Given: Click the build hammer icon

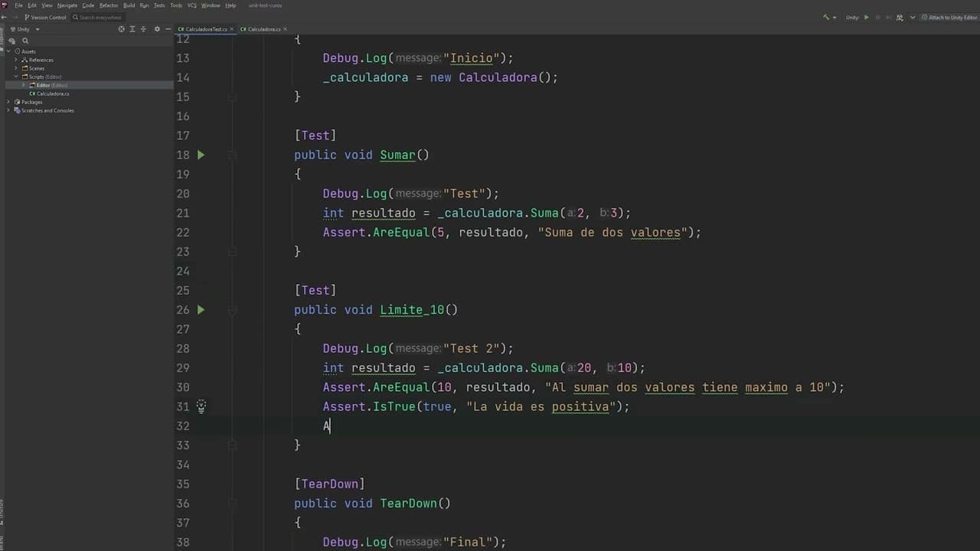Looking at the screenshot, I should click(825, 17).
